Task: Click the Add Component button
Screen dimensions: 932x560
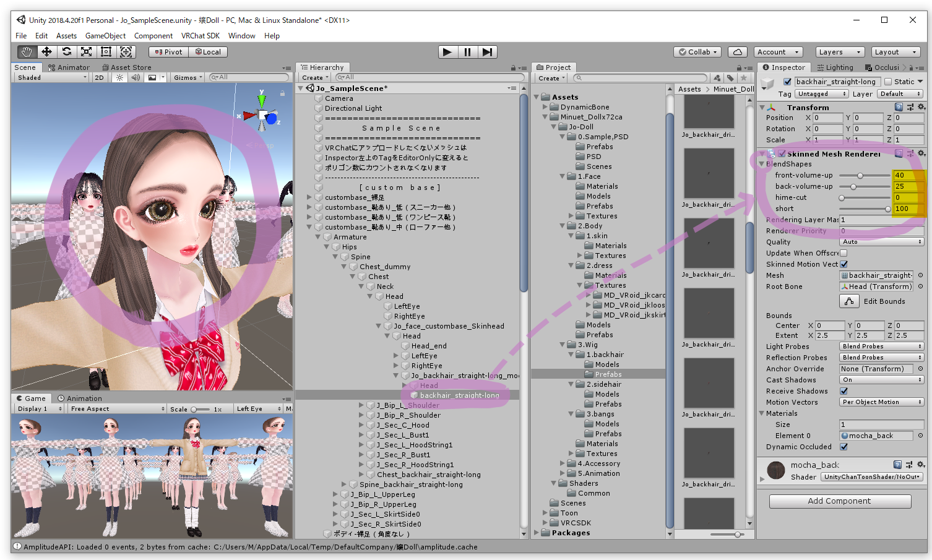Action: (840, 501)
